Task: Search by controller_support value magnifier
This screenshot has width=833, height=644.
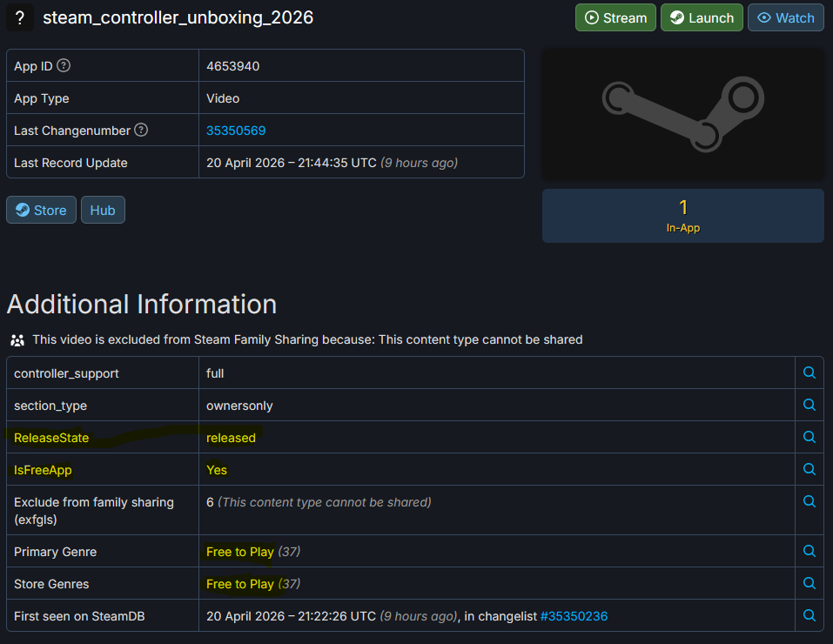Action: coord(809,372)
